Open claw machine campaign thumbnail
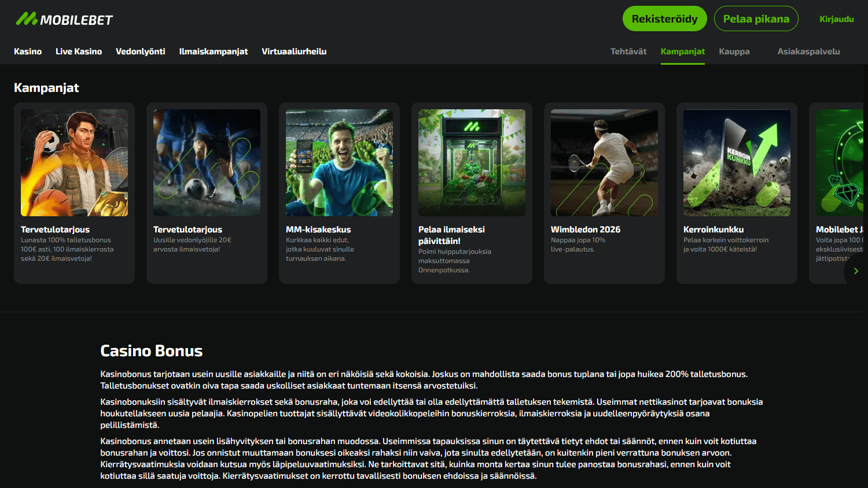Image resolution: width=868 pixels, height=488 pixels. pyautogui.click(x=472, y=162)
